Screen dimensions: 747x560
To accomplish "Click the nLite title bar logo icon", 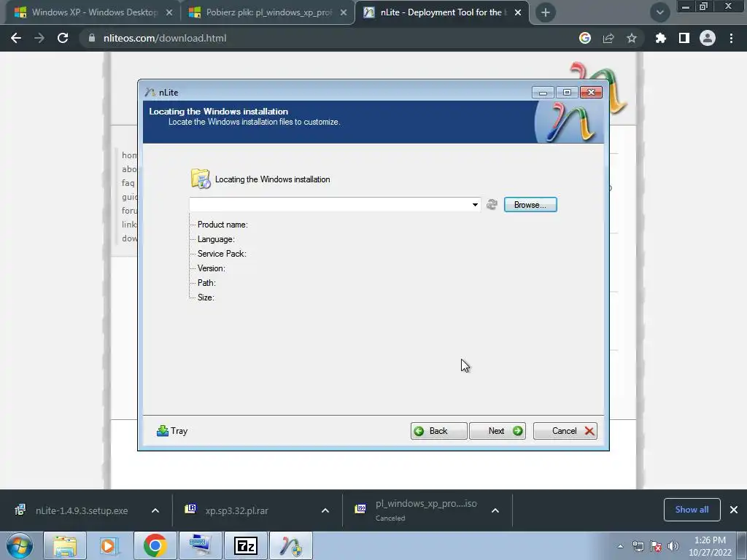I will [x=150, y=93].
